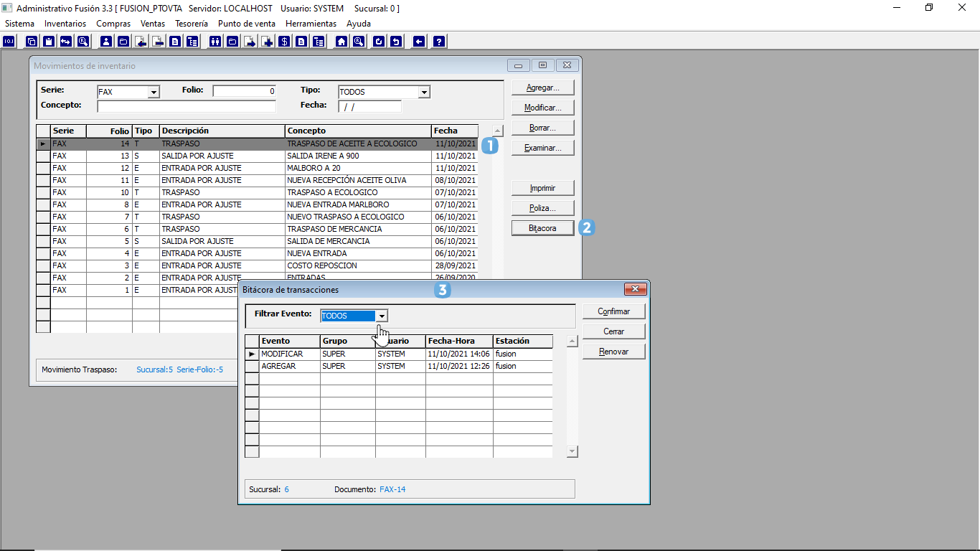
Task: Open the Tesorería menu
Action: [x=192, y=24]
